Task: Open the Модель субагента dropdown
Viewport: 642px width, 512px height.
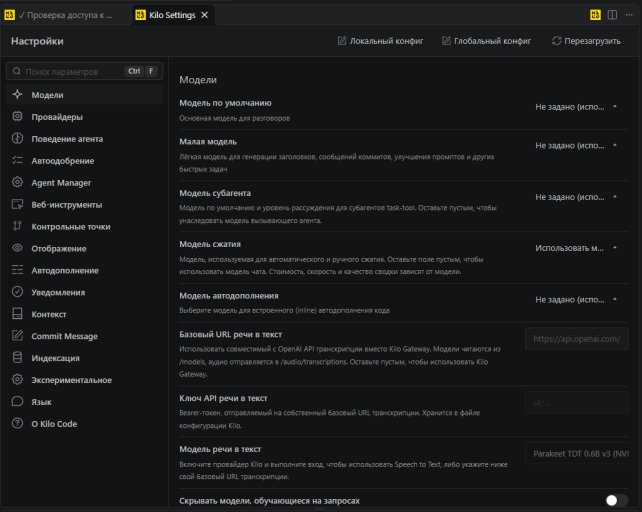Action: [x=576, y=197]
